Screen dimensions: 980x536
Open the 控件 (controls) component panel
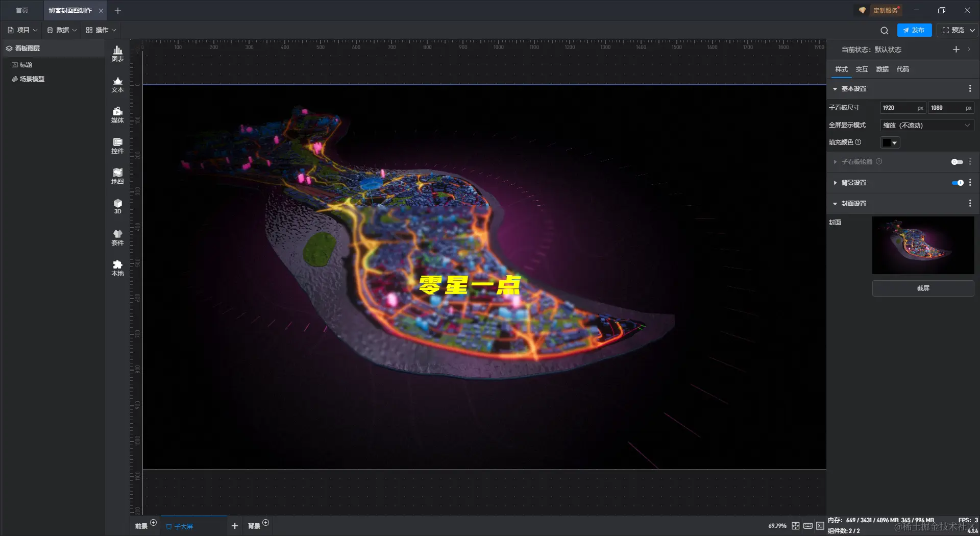point(117,145)
